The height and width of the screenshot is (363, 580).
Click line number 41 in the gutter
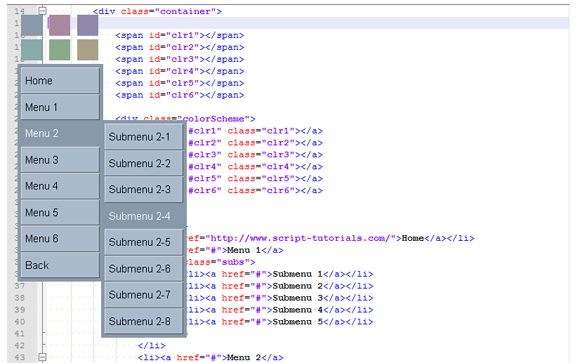(20, 334)
